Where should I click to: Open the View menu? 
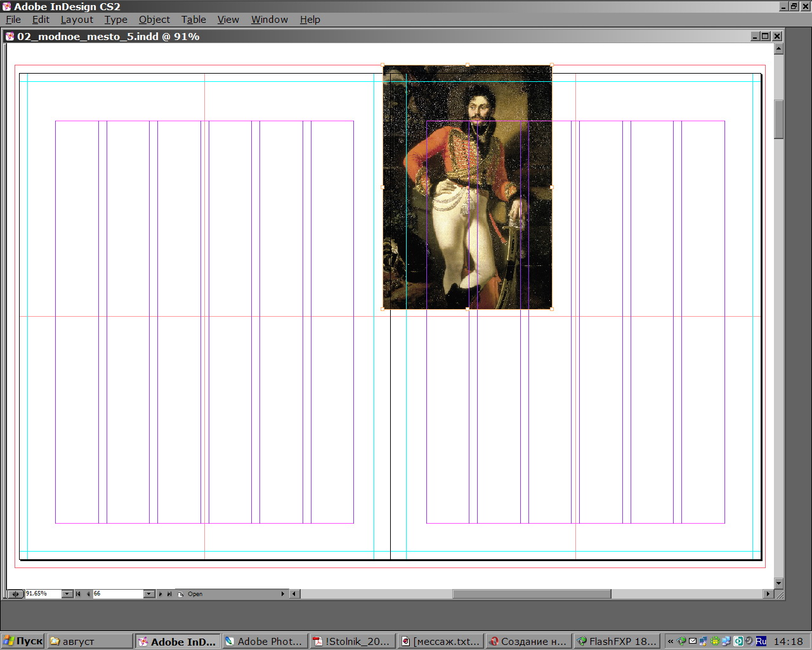click(228, 20)
